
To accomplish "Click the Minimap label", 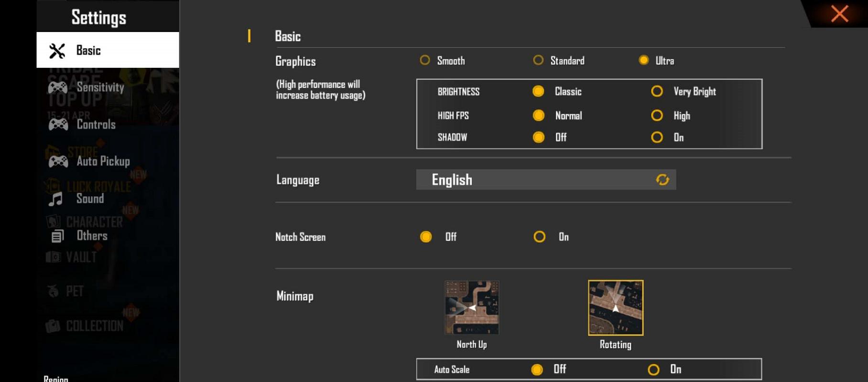I will [x=295, y=296].
